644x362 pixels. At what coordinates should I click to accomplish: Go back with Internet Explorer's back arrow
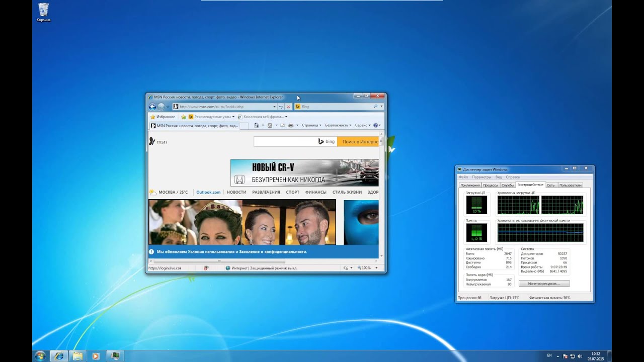(x=152, y=107)
